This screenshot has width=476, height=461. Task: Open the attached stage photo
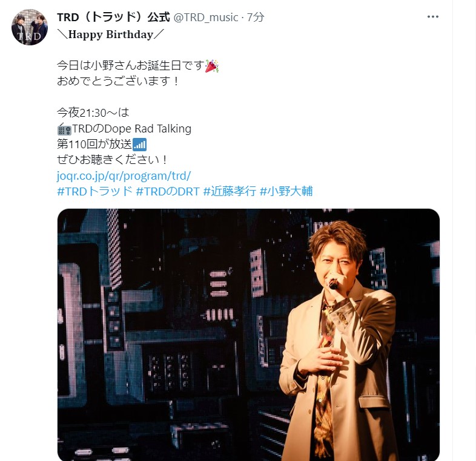[x=248, y=335]
